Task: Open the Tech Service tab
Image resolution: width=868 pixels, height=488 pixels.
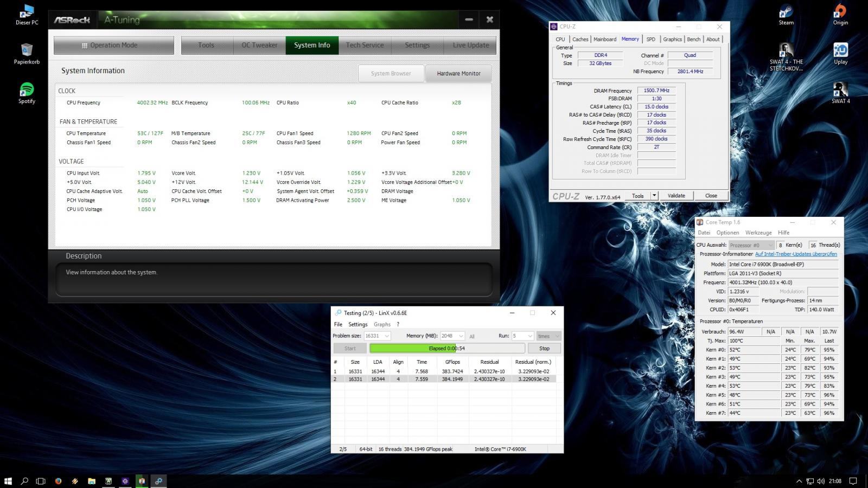Action: pos(365,46)
